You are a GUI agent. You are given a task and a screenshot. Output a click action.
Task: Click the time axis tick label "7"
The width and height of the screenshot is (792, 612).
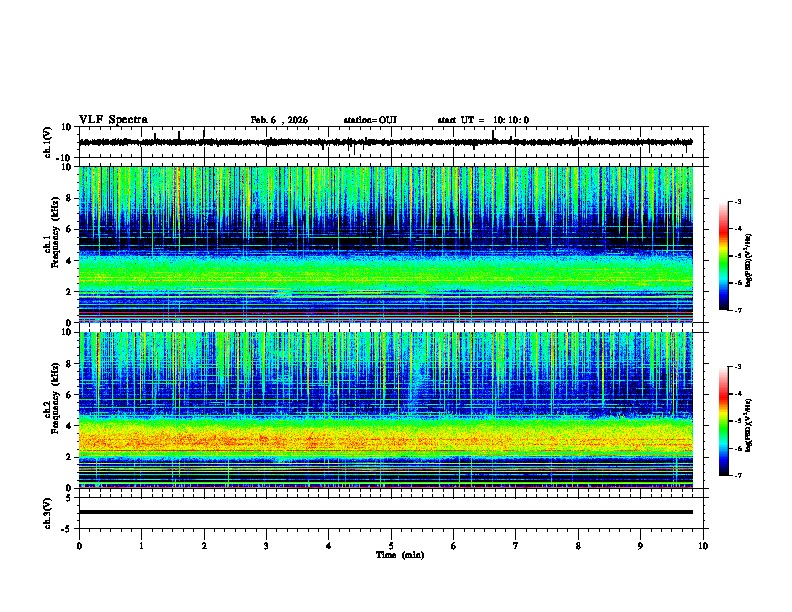point(516,546)
